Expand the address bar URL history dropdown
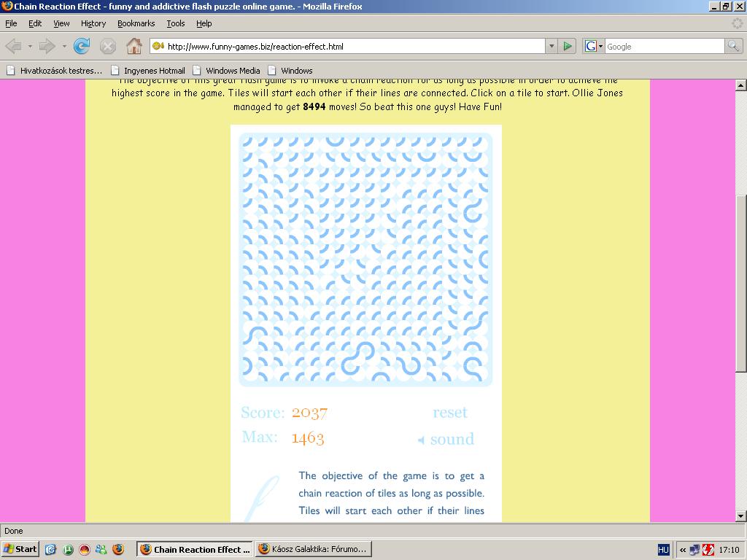Image resolution: width=747 pixels, height=560 pixels. (x=551, y=47)
